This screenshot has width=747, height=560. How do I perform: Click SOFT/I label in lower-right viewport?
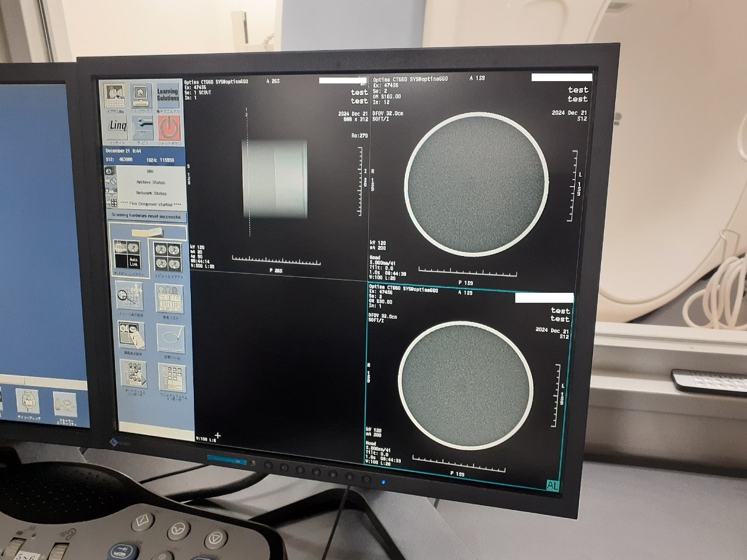[x=375, y=321]
